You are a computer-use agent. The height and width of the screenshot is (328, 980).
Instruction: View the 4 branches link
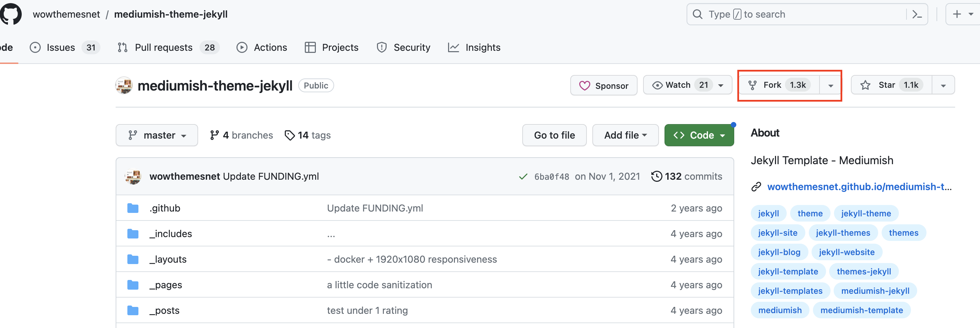(241, 135)
